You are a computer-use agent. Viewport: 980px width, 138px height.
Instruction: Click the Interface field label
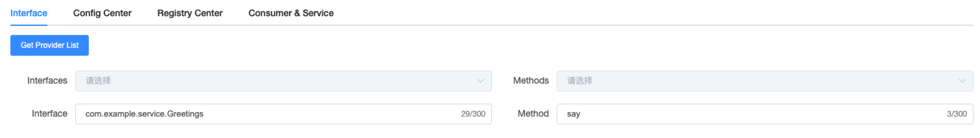[50, 114]
